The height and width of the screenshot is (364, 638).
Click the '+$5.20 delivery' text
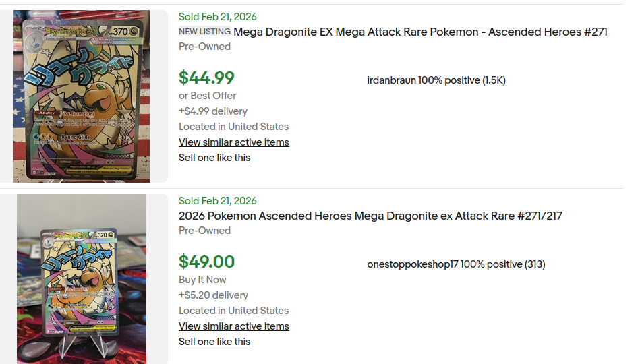tap(213, 295)
